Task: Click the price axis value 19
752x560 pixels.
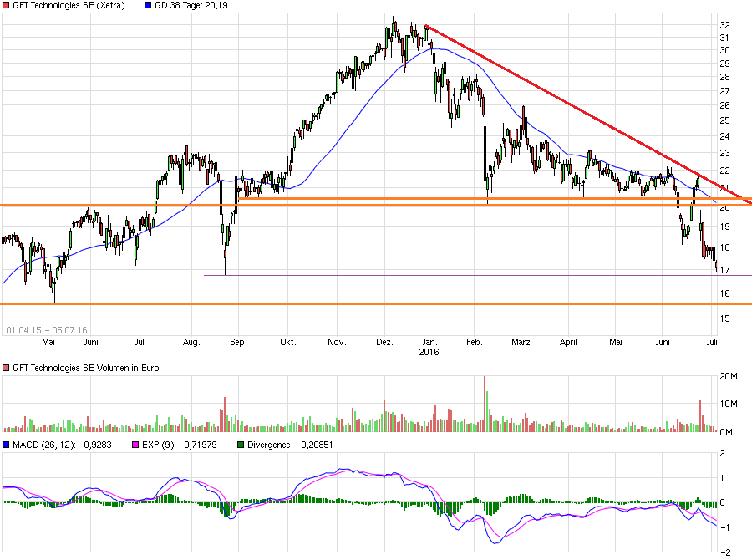Action: [x=724, y=227]
